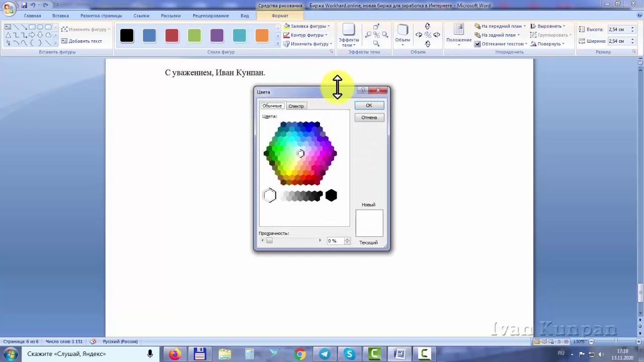Open Telegram from the taskbar
The height and width of the screenshot is (362, 644).
[325, 354]
